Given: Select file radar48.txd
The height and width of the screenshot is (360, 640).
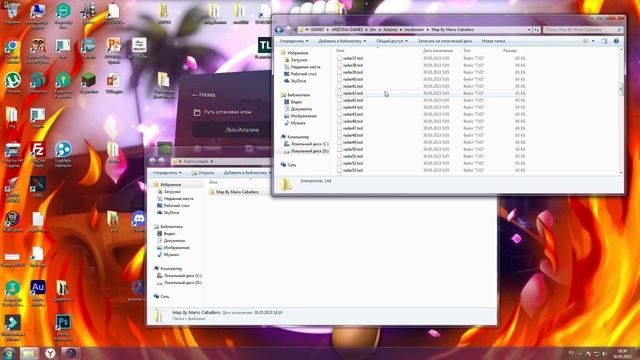Looking at the screenshot, I should tap(431, 135).
